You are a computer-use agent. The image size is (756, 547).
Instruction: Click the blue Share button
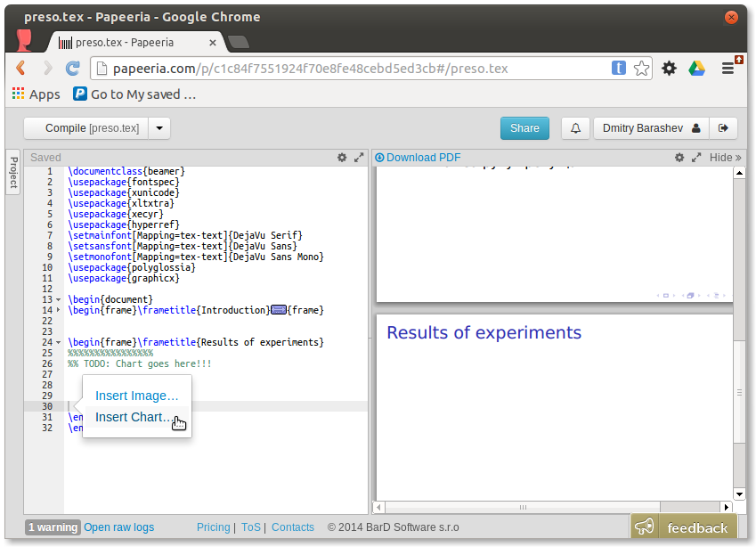(x=524, y=128)
